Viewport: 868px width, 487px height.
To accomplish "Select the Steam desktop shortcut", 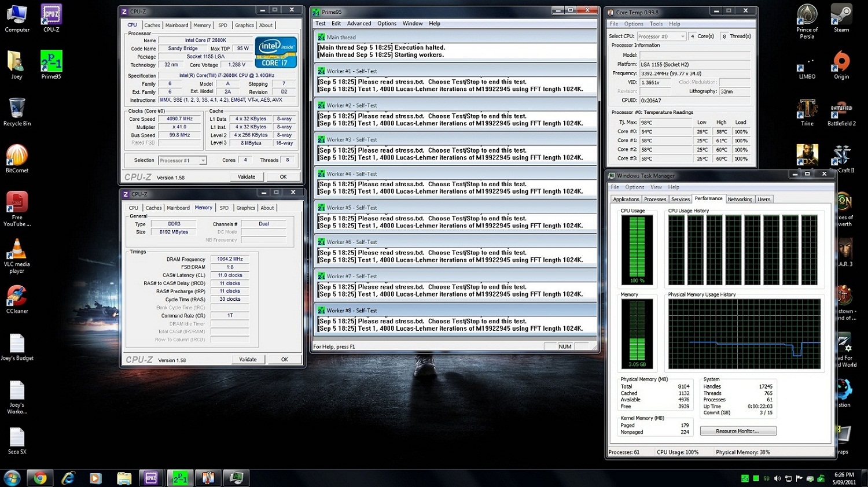I will click(x=841, y=19).
